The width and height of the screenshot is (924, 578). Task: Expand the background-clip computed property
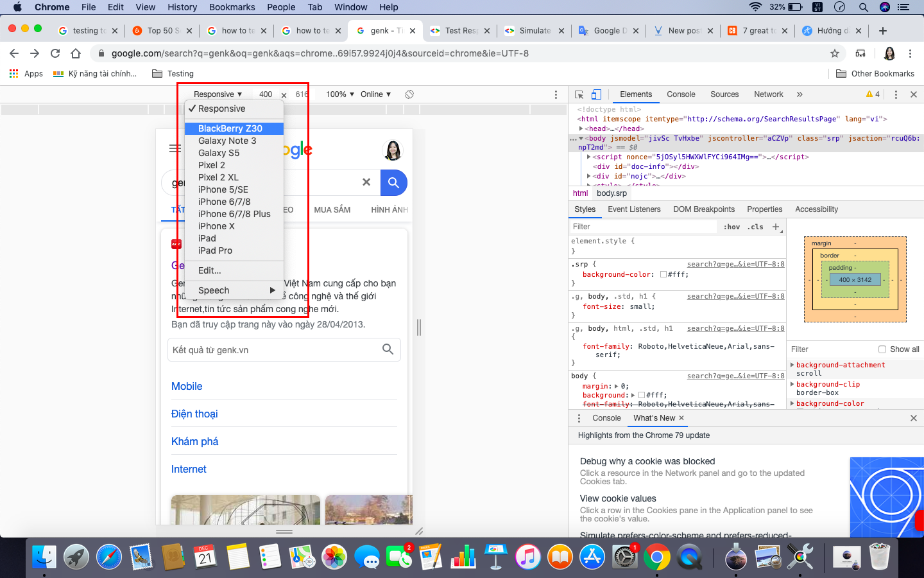click(x=792, y=384)
